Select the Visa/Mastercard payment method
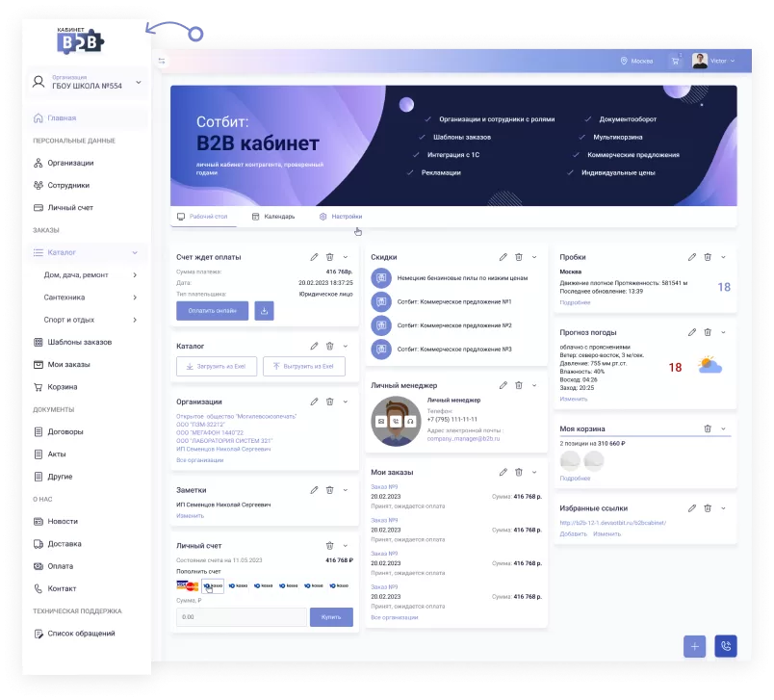This screenshot has height=700, width=774. [188, 585]
